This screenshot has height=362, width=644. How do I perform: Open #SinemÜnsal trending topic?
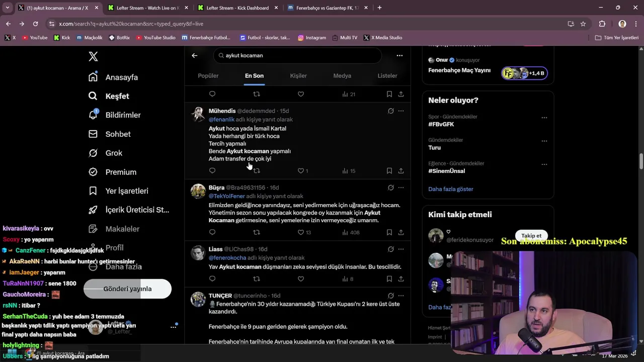point(447,171)
